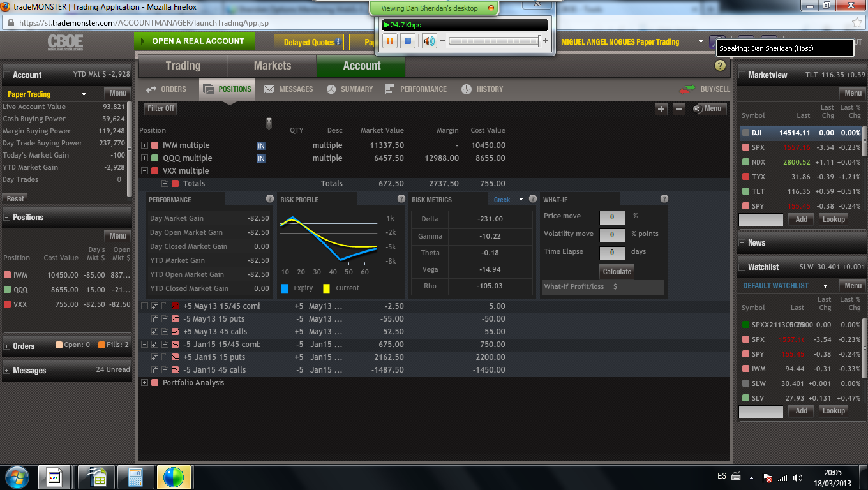Open the Orders section icon

151,89
